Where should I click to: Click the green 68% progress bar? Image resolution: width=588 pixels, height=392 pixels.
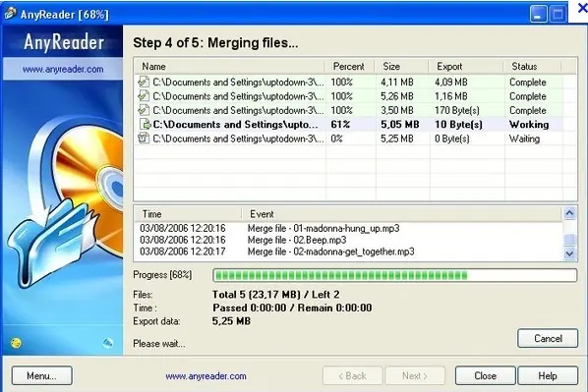click(x=394, y=275)
